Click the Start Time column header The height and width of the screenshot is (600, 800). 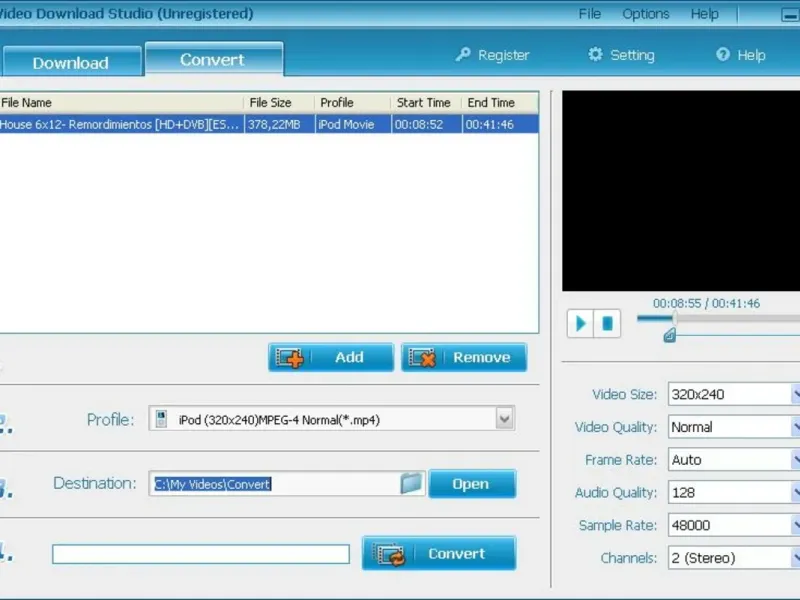coord(426,103)
